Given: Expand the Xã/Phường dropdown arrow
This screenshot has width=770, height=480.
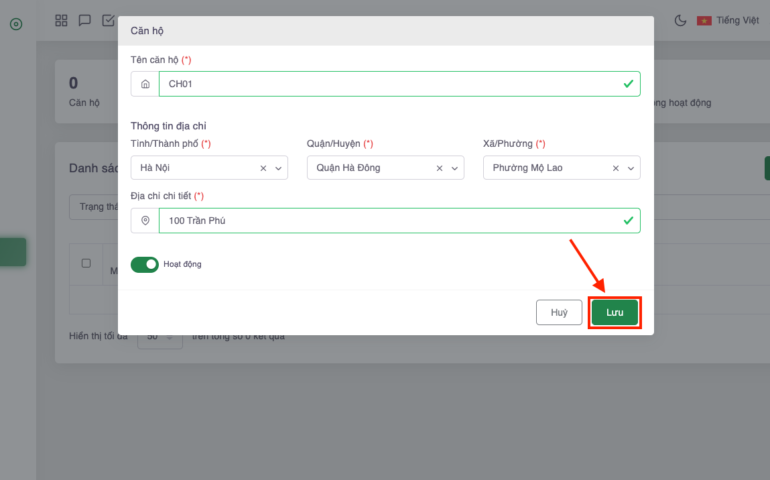Looking at the screenshot, I should [630, 168].
